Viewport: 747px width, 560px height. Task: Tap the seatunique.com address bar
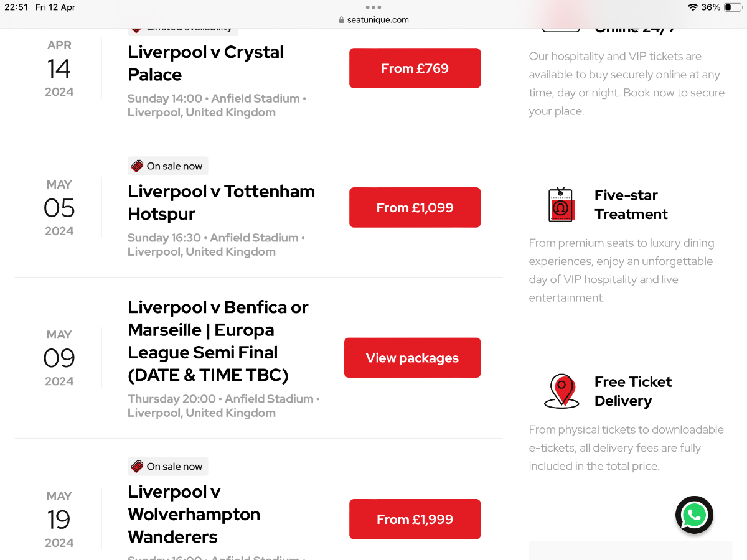374,20
